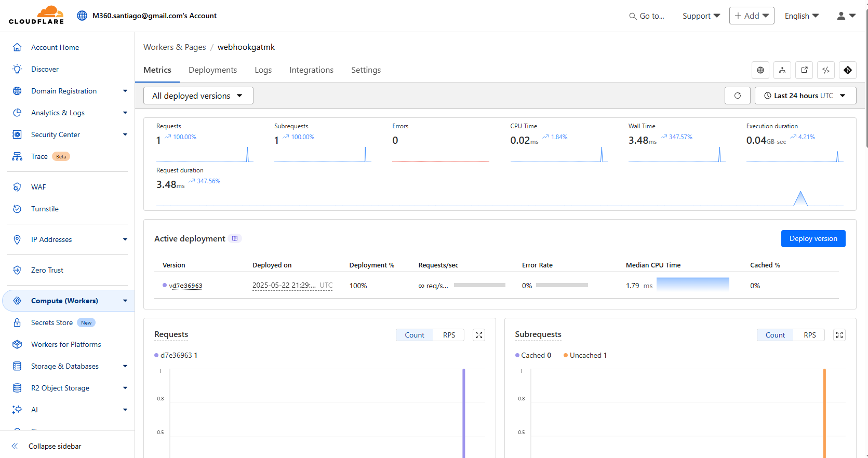Open version d7e36963 link

coord(185,286)
